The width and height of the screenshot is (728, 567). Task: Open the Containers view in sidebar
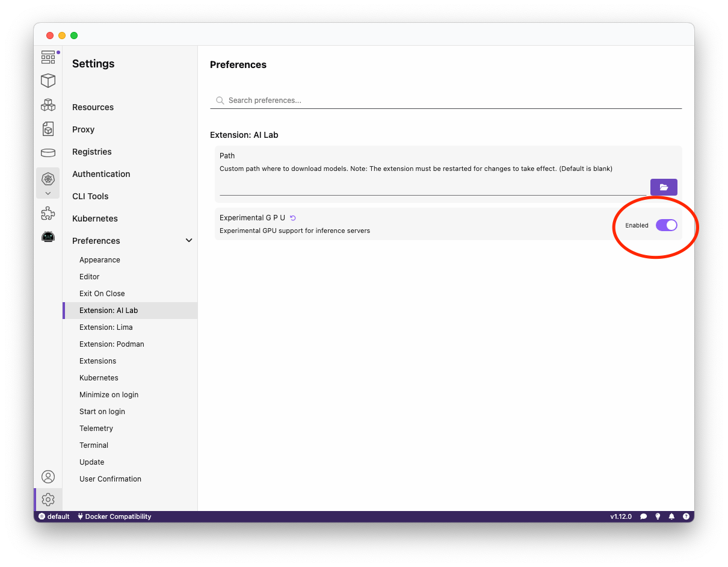click(48, 81)
